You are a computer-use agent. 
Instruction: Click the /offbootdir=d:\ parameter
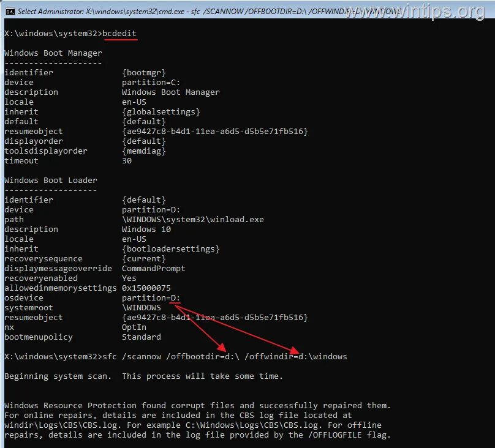coord(202,357)
